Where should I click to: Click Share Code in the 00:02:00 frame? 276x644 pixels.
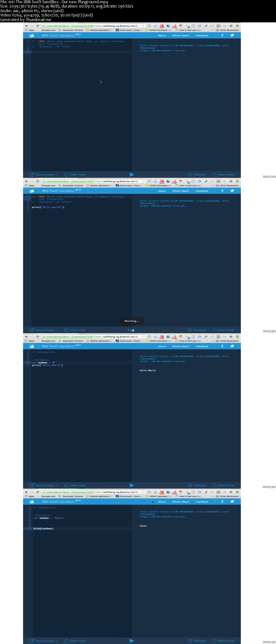click(x=223, y=175)
